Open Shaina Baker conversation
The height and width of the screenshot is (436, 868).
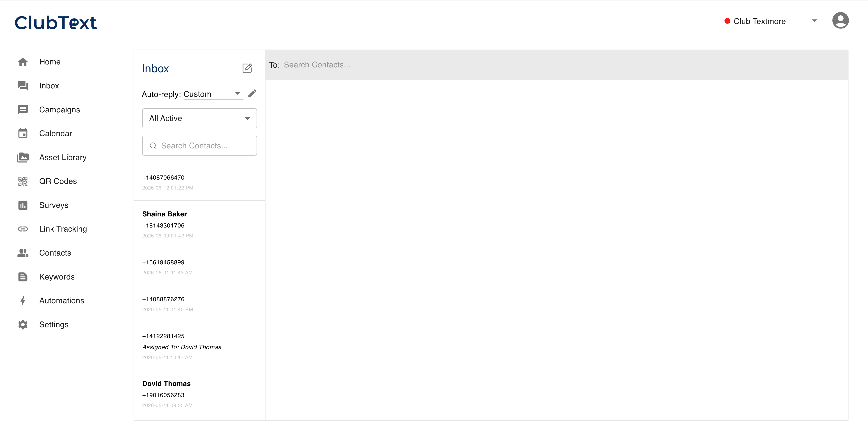click(199, 224)
